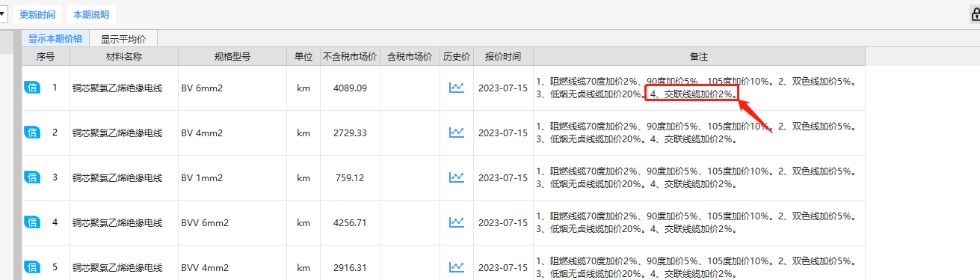Click the 历史价 column header

(x=457, y=57)
